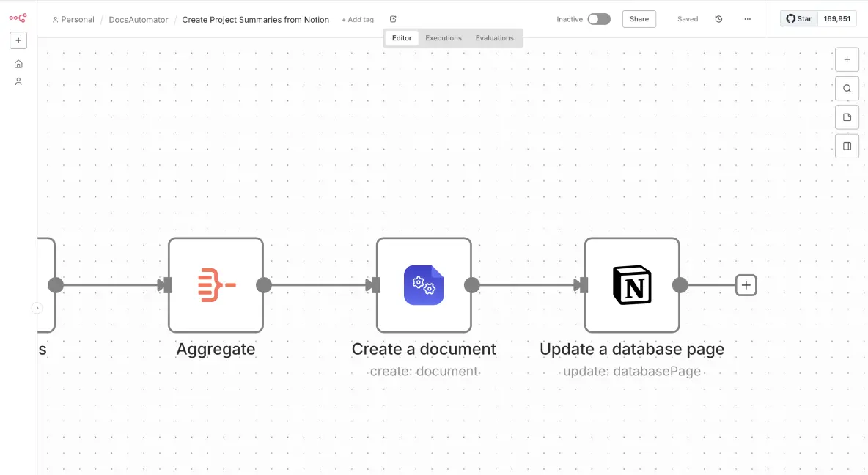The width and height of the screenshot is (868, 475).
Task: Append a node after Update a database page
Action: [746, 284]
